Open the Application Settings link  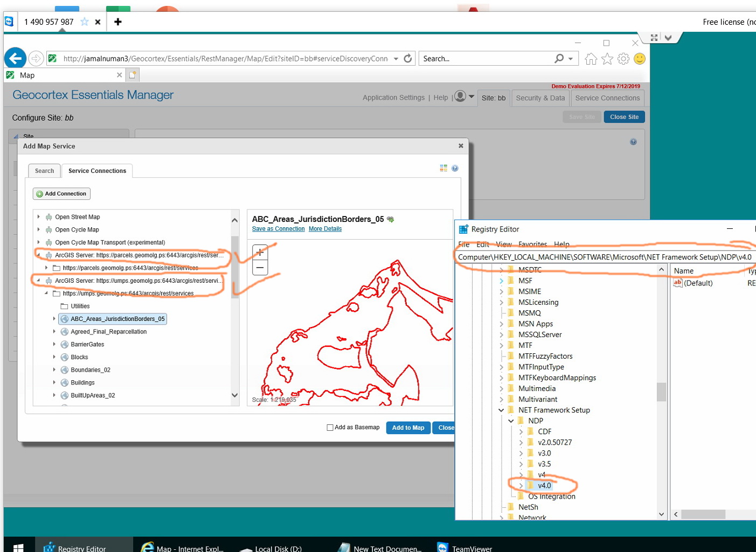[393, 97]
